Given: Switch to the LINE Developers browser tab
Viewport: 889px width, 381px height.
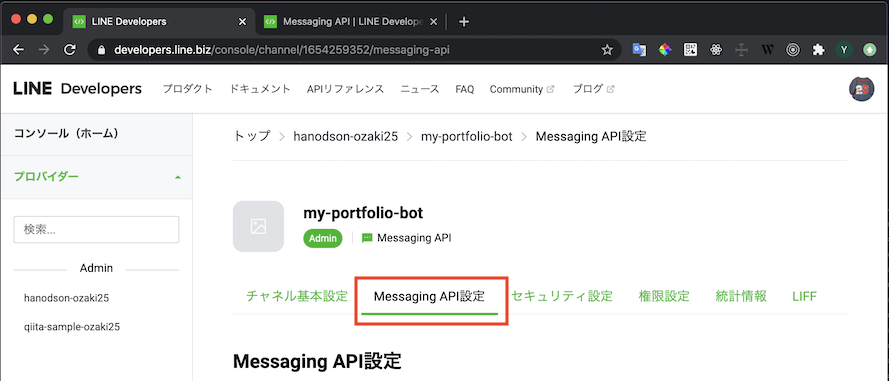Looking at the screenshot, I should [158, 22].
